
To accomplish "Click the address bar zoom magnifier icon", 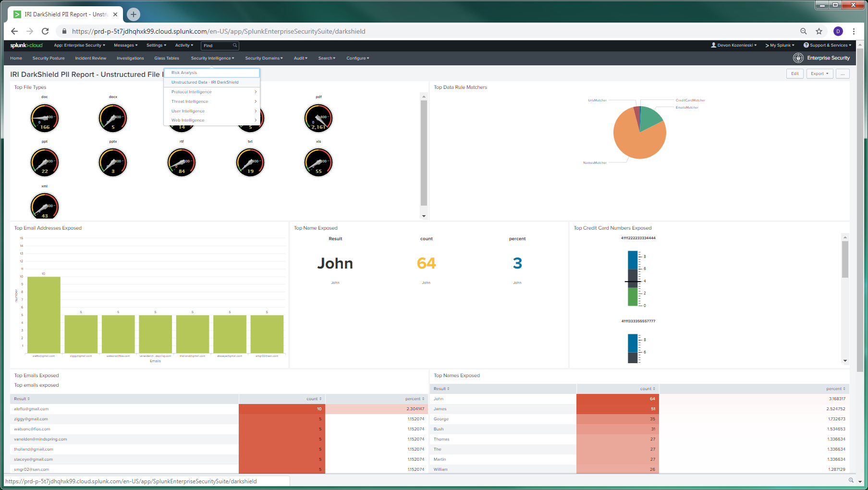I will (x=803, y=31).
